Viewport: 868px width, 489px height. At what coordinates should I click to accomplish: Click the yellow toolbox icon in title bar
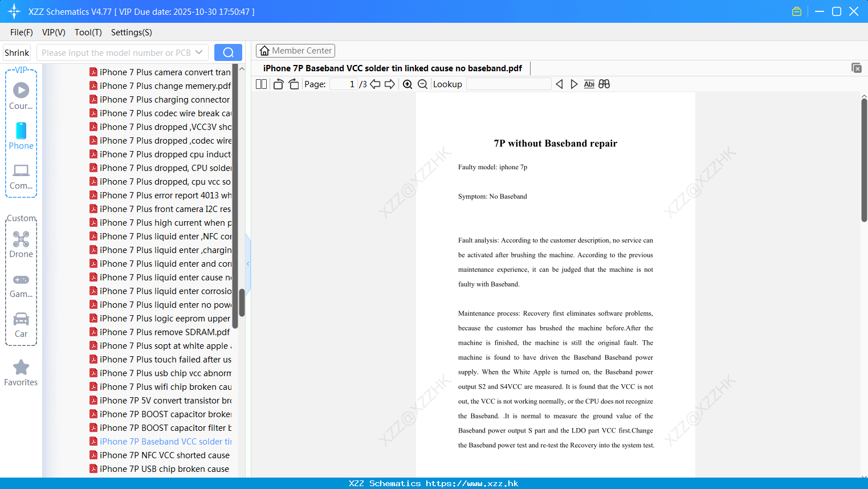(797, 11)
